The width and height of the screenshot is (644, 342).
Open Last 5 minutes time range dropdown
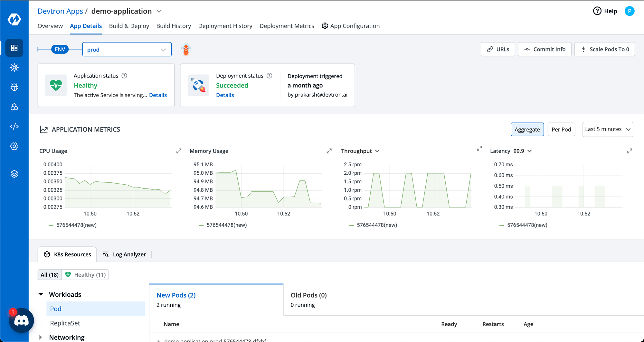(x=608, y=129)
